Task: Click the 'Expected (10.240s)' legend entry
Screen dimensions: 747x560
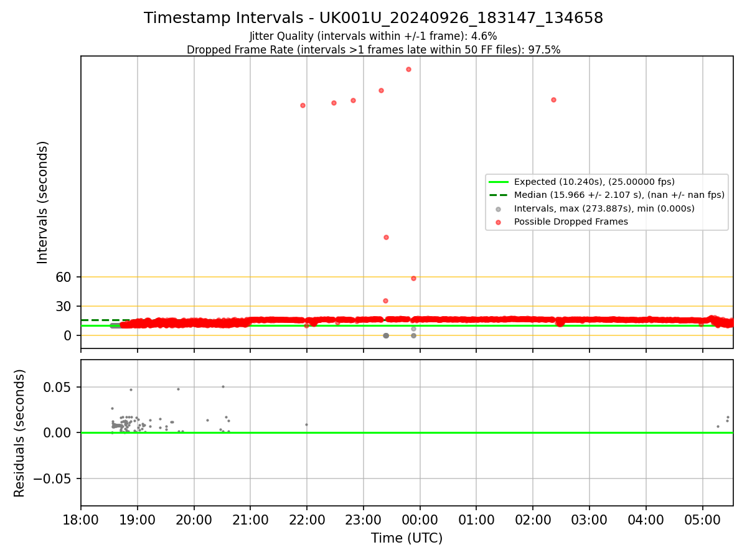Action: point(594,182)
